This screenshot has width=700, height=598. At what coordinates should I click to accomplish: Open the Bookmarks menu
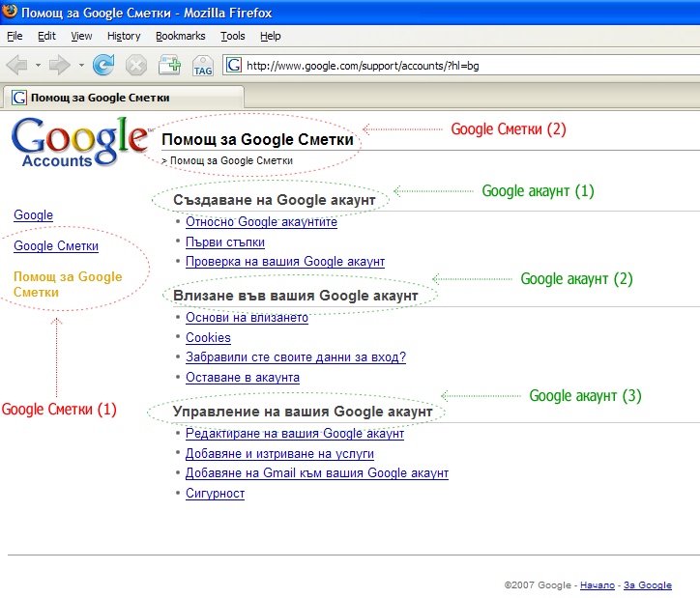click(x=181, y=36)
